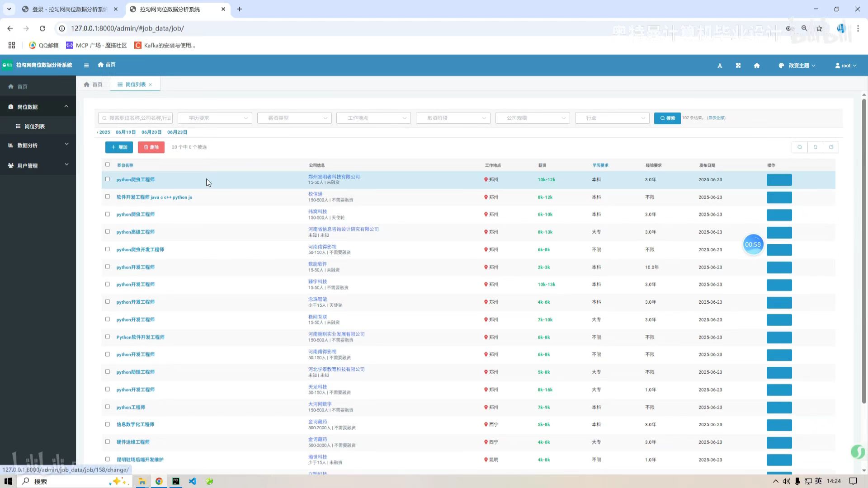Screen dimensions: 868x488
Task: Click the blue 搜索 button
Action: 667,118
